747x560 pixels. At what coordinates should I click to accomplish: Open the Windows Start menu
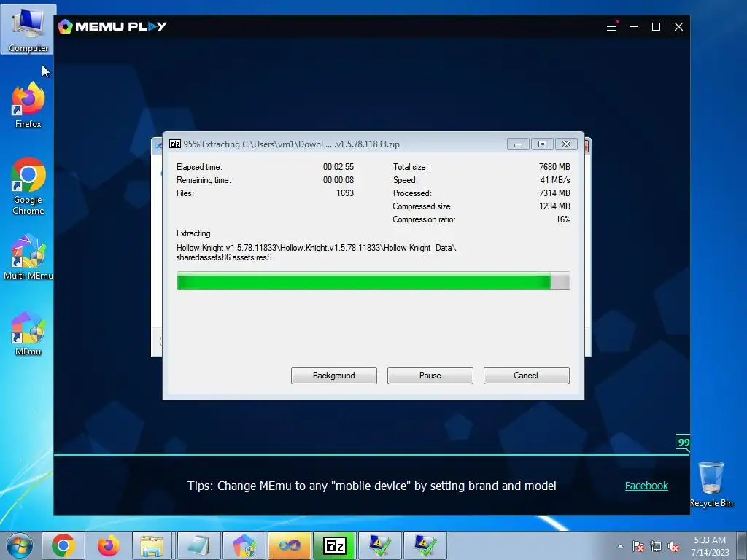point(20,545)
